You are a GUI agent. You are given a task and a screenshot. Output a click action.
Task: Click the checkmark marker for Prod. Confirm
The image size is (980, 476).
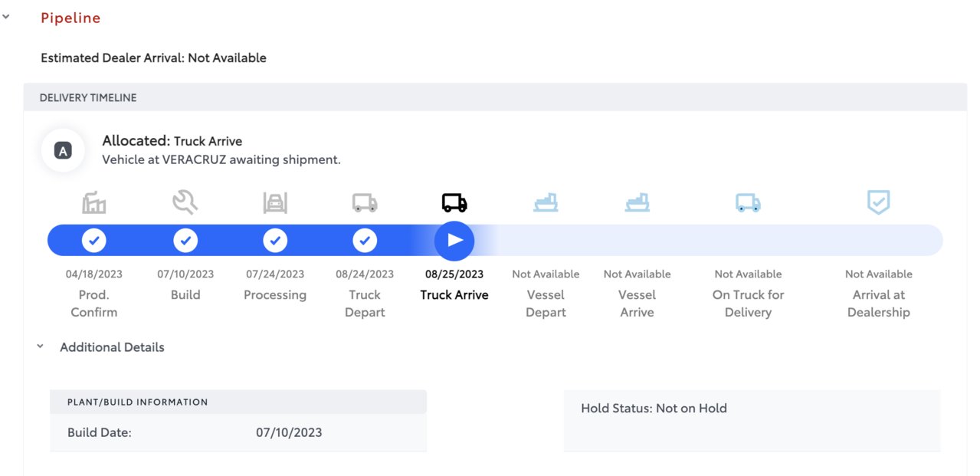pyautogui.click(x=94, y=241)
